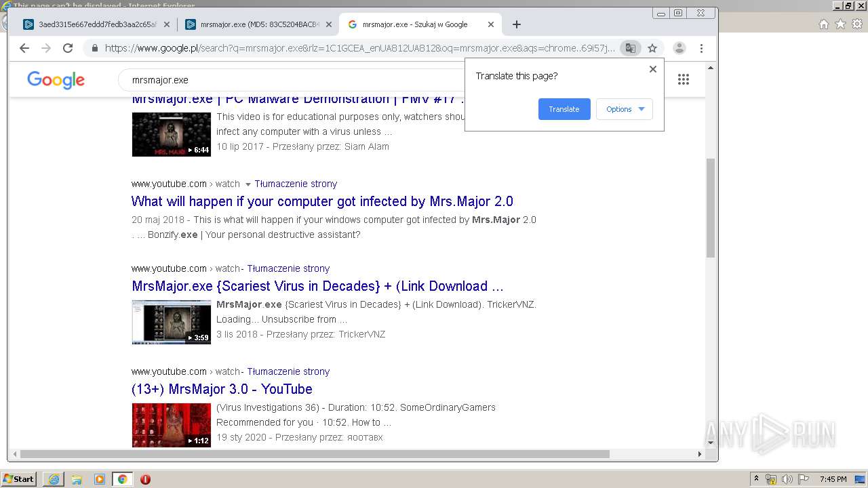This screenshot has height=488, width=868.
Task: Open the file explorer taskbar icon
Action: [x=77, y=479]
